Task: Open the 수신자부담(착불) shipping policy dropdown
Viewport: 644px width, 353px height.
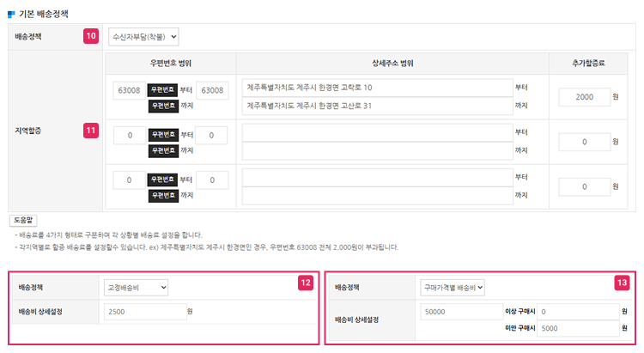Action: [143, 37]
